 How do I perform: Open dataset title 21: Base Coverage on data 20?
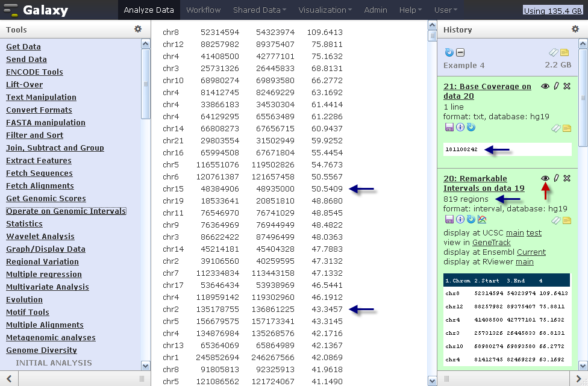coord(487,91)
